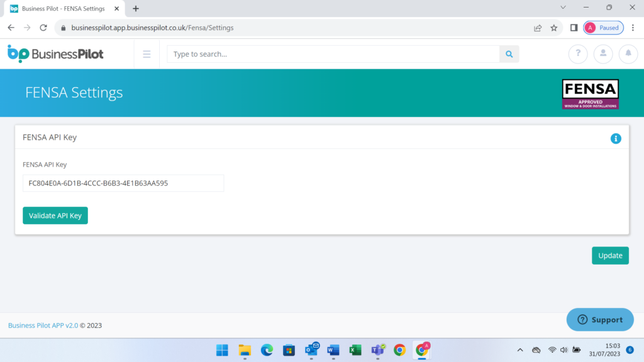Open the Business Pilot APP v2.0 link
The width and height of the screenshot is (644, 362).
point(43,326)
